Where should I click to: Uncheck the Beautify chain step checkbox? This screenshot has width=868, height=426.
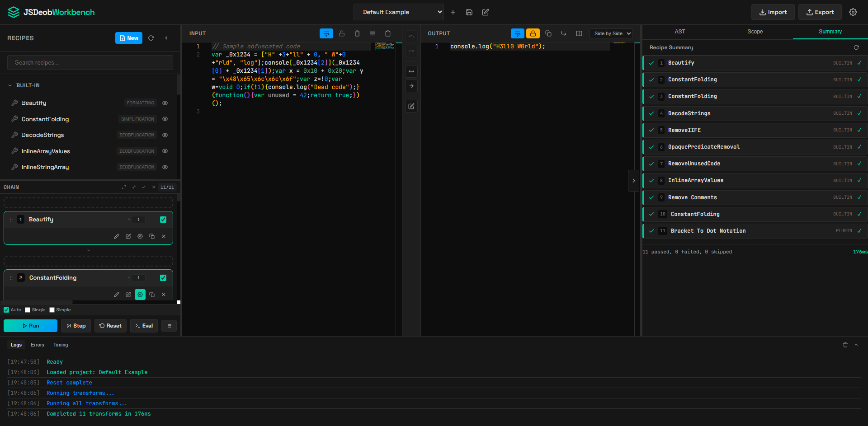[x=163, y=220]
